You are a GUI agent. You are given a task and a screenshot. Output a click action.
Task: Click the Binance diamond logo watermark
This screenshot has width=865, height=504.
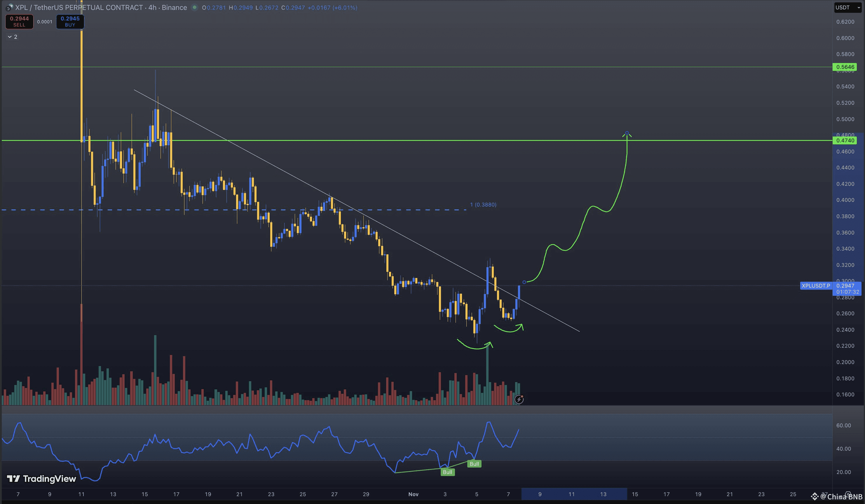point(815,496)
